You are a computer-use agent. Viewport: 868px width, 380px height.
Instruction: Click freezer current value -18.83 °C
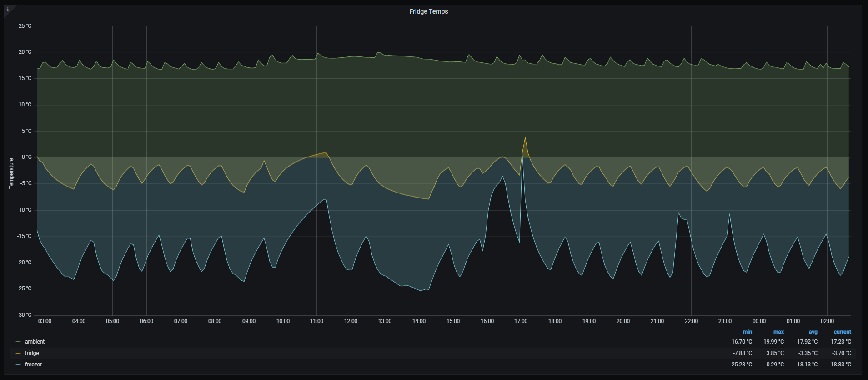(x=840, y=365)
